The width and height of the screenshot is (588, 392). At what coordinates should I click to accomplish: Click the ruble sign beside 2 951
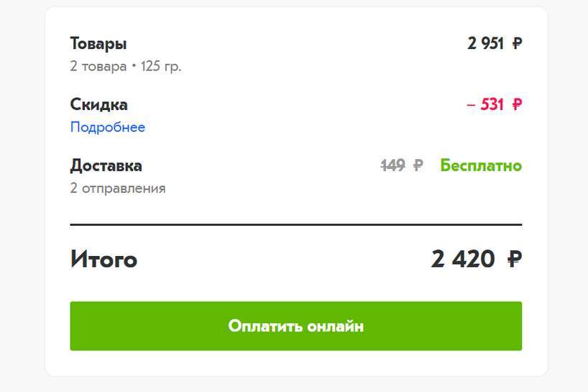click(517, 44)
